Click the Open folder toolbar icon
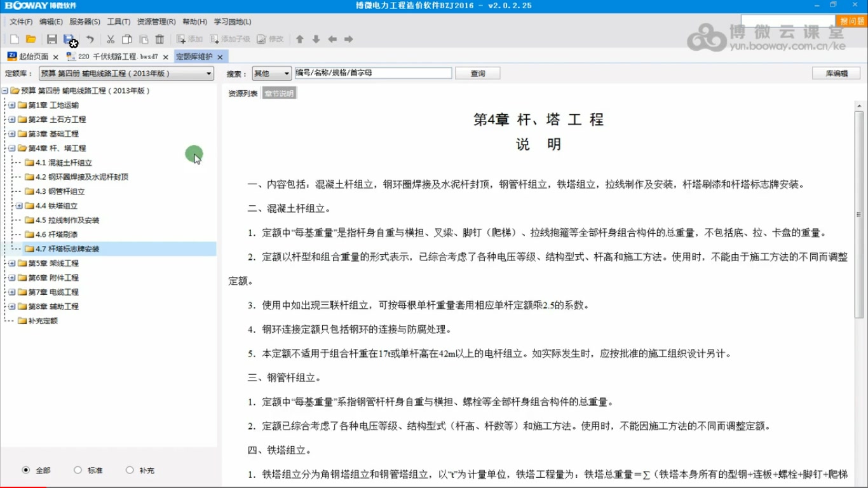This screenshot has width=868, height=488. tap(31, 39)
